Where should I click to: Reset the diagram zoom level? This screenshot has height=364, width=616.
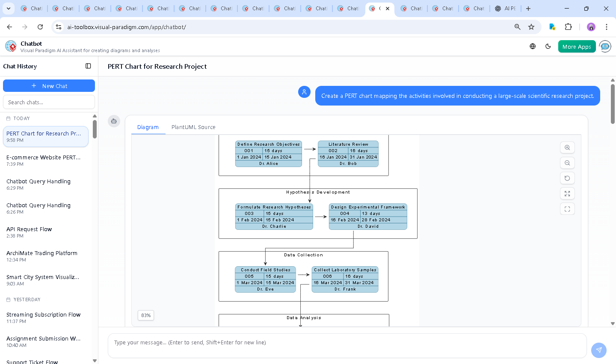coord(567,178)
